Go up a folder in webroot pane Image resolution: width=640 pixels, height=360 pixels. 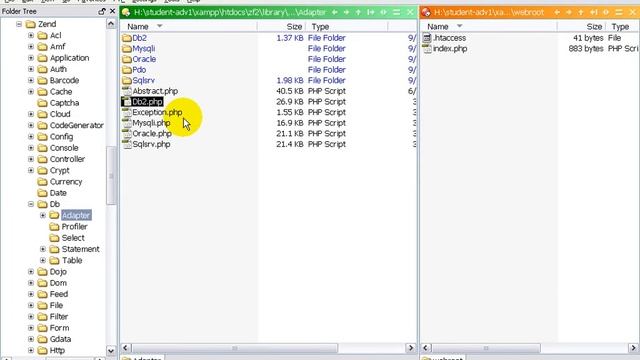pos(580,12)
